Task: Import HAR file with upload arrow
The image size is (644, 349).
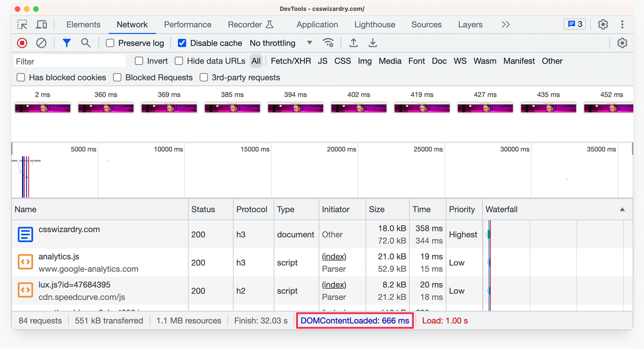Action: [353, 43]
